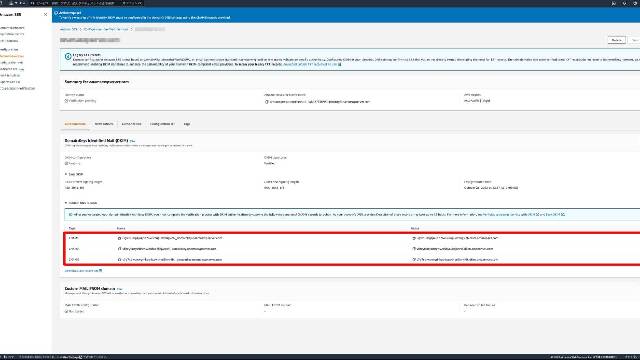640x360 pixels.
Task: Copy the top CNAME record value
Action: (414, 238)
